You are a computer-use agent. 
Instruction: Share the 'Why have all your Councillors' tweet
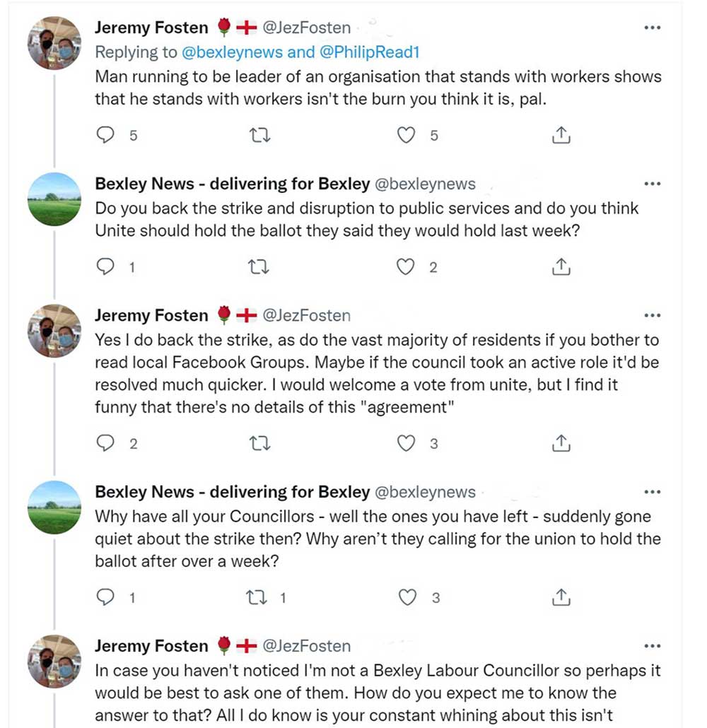click(560, 597)
